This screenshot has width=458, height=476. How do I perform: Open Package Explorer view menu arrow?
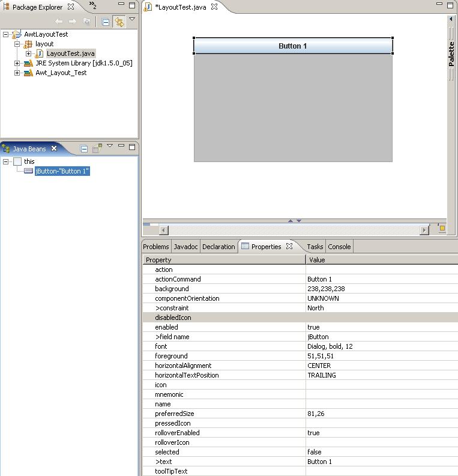point(132,19)
